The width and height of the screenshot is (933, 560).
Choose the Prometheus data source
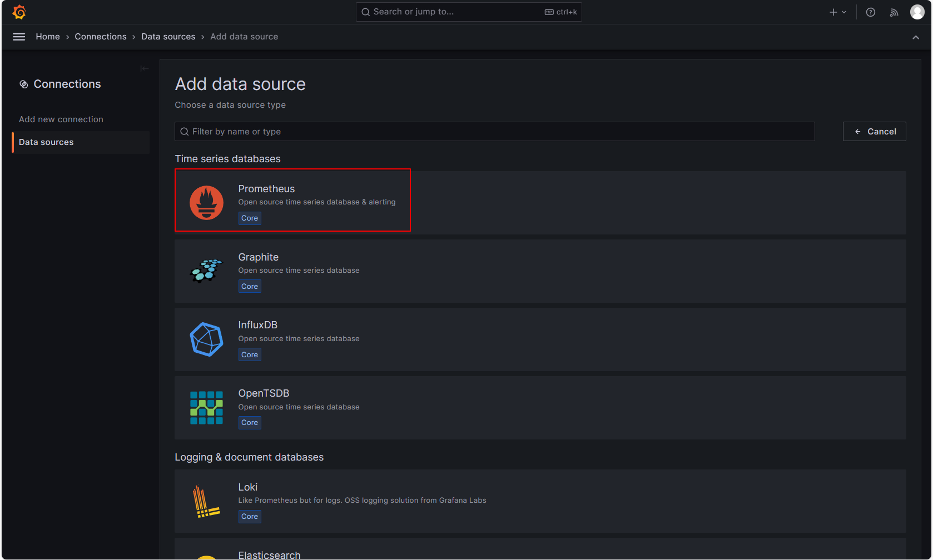[540, 203]
